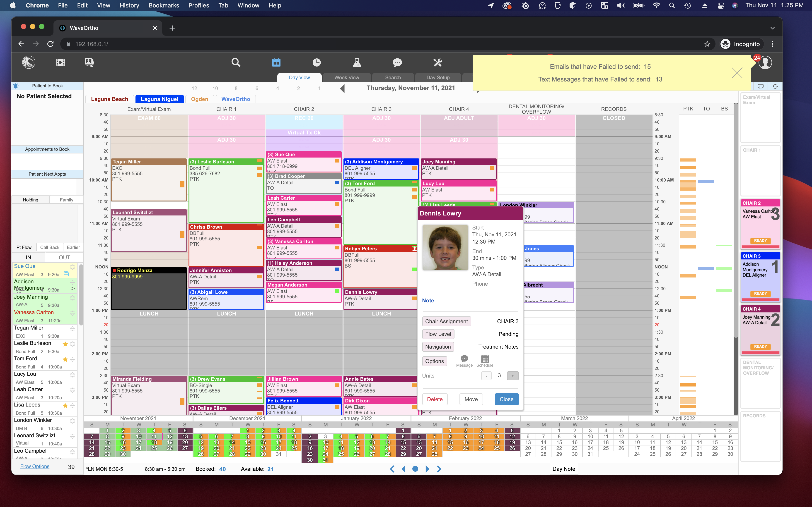Increase units with plus stepper

pyautogui.click(x=512, y=376)
